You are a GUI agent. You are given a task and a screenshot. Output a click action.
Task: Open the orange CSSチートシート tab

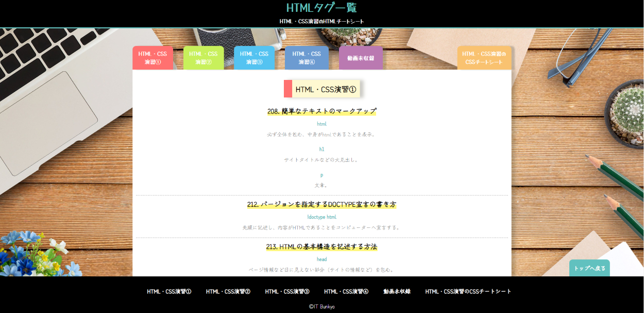point(484,58)
